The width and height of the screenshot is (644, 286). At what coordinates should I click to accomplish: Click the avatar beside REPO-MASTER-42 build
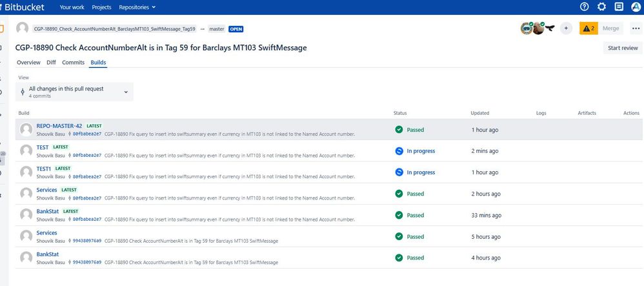pos(26,129)
